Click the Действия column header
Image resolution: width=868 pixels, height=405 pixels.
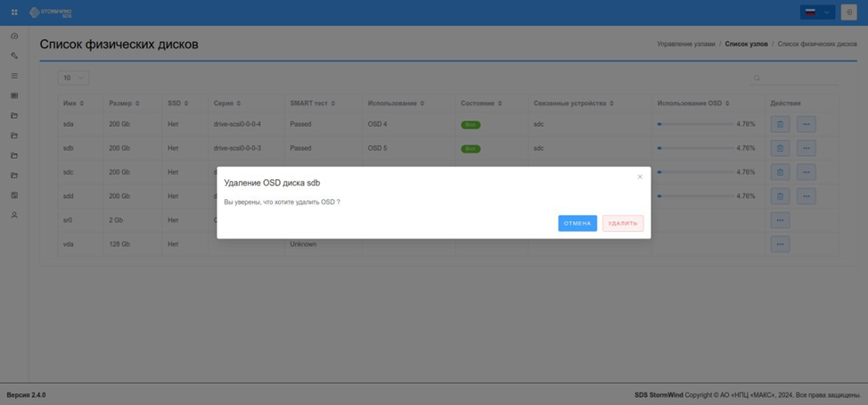[x=785, y=103]
